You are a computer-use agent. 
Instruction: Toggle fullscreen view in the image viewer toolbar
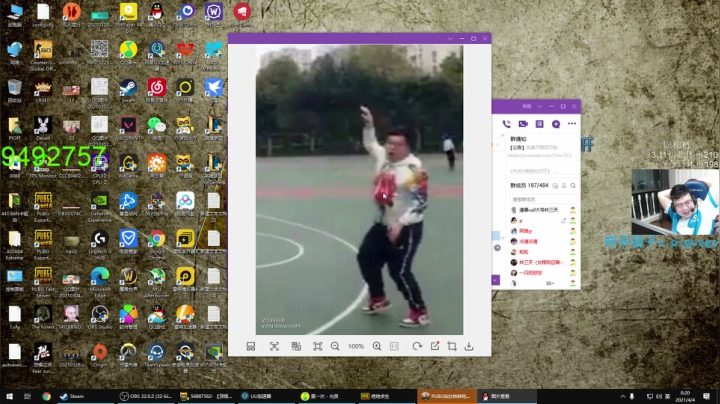click(x=317, y=346)
